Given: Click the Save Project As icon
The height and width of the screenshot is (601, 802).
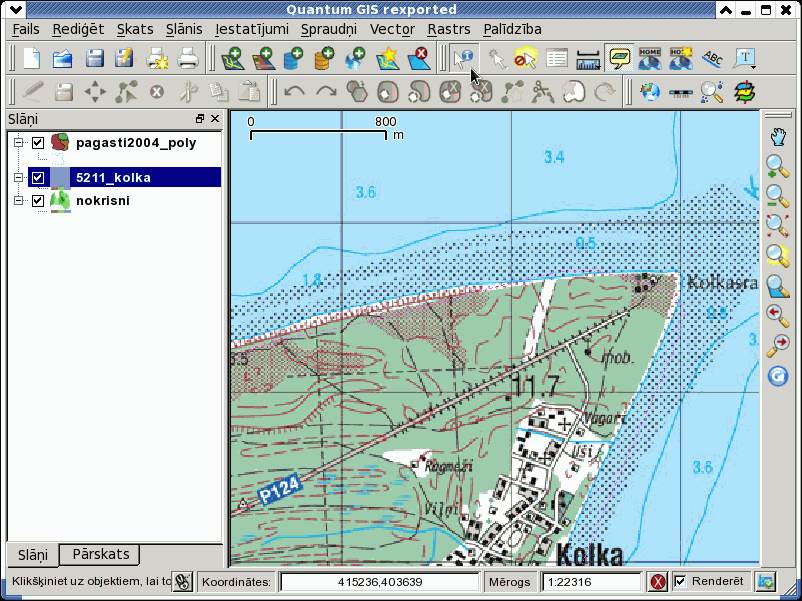Looking at the screenshot, I should tap(124, 58).
